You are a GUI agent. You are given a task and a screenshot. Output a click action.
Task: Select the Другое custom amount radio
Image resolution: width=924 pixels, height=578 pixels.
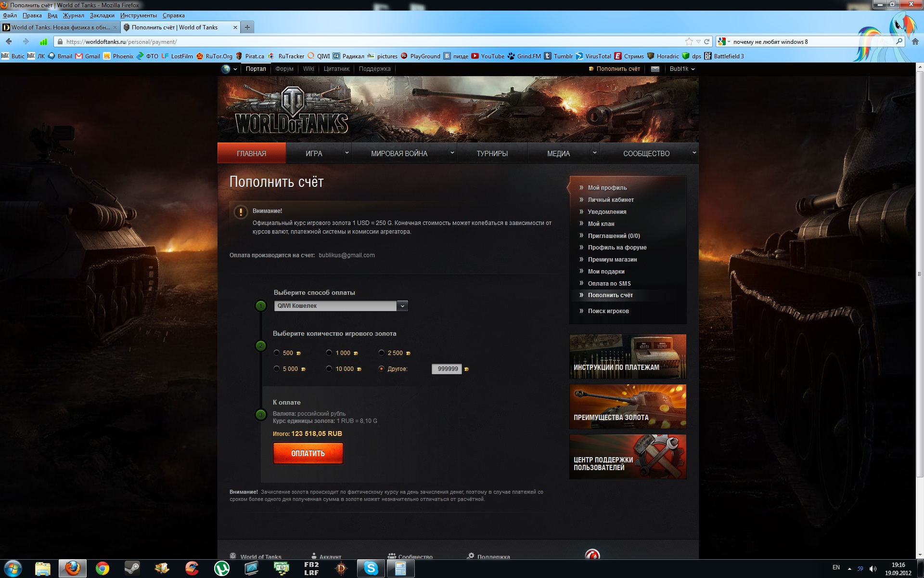382,368
